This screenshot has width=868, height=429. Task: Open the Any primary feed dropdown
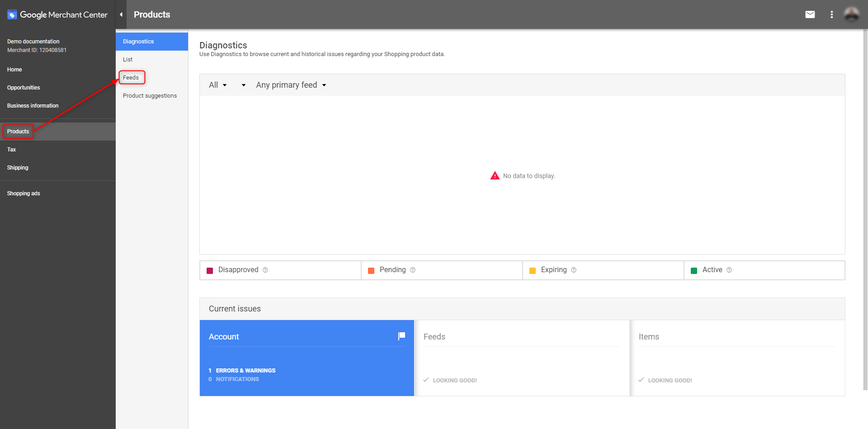pos(291,85)
